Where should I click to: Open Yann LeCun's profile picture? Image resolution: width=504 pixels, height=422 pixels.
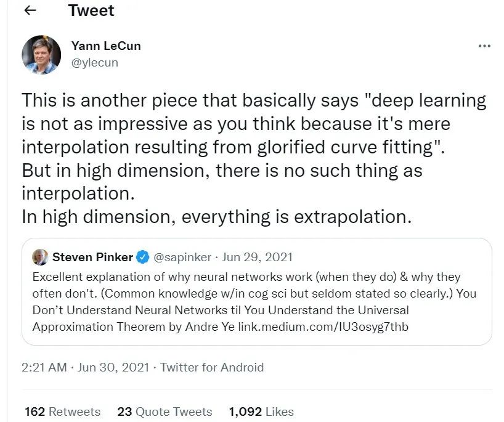[x=41, y=54]
